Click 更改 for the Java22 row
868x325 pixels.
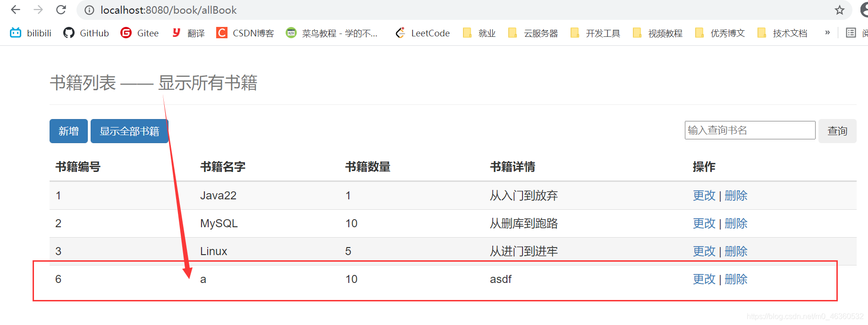[x=704, y=196]
